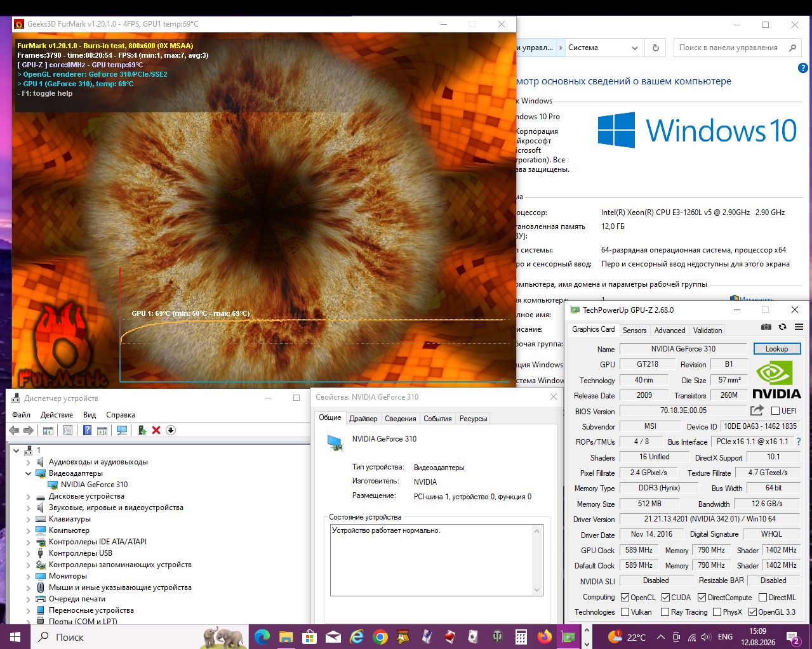Click the Device Manager back arrow
This screenshot has height=649, width=812.
[14, 430]
